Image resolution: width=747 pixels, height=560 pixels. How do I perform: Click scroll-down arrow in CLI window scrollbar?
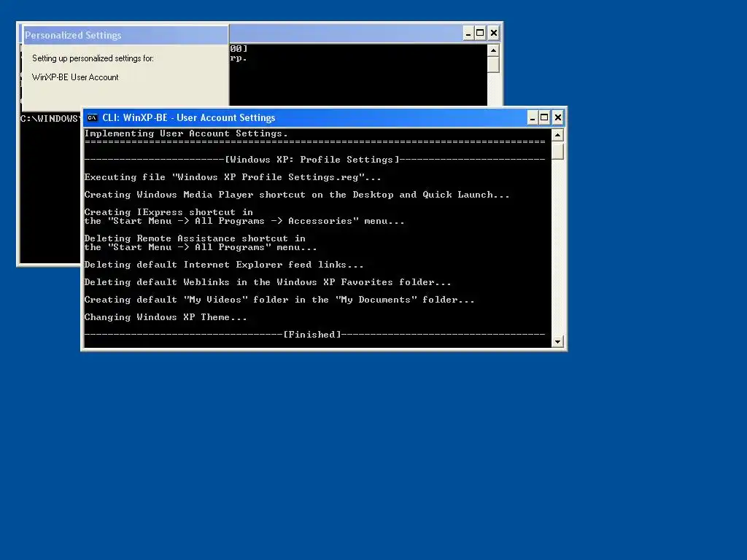(x=557, y=341)
